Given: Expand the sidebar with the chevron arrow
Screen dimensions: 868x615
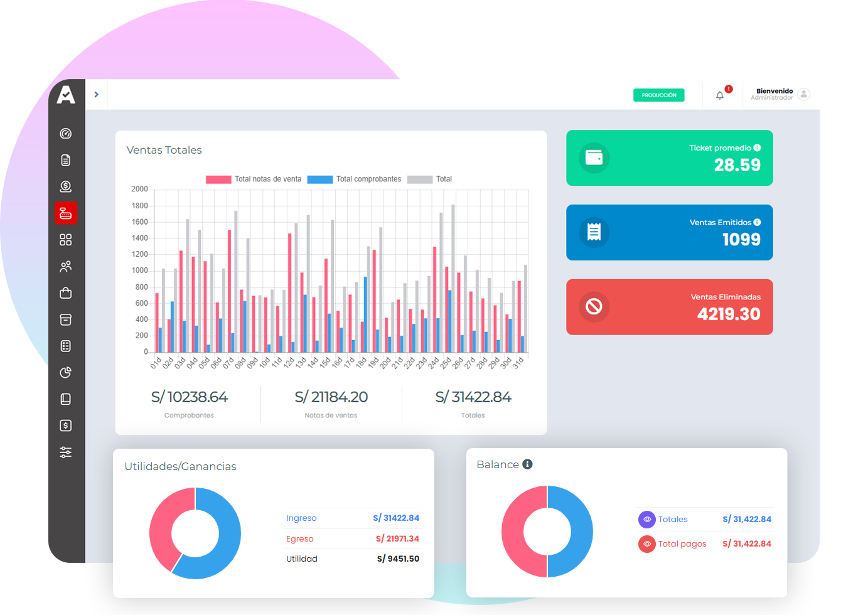Looking at the screenshot, I should (x=97, y=95).
